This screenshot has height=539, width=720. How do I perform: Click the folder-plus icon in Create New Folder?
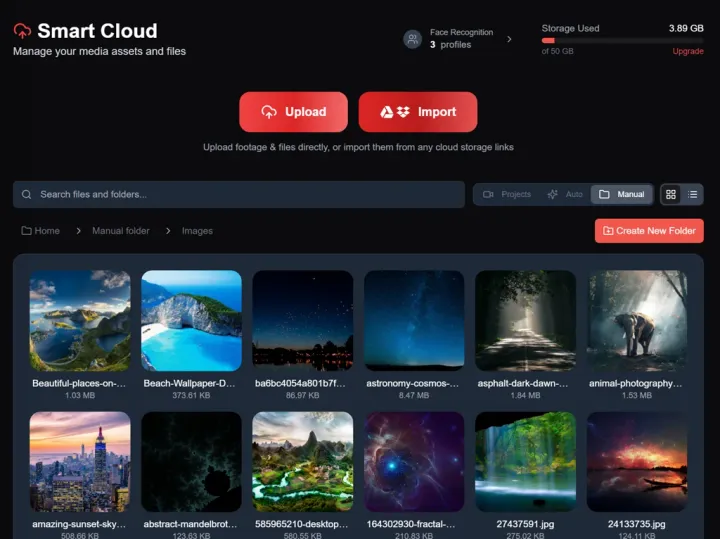tap(608, 230)
